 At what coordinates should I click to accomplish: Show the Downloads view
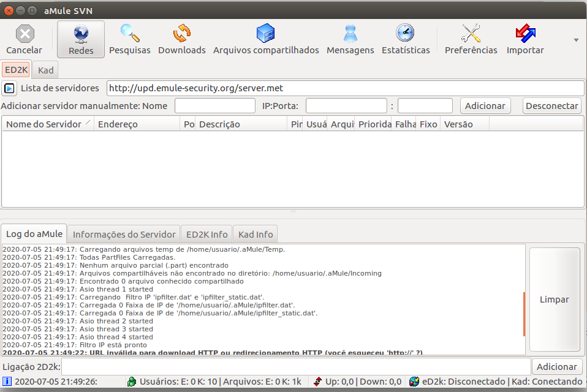coord(181,39)
